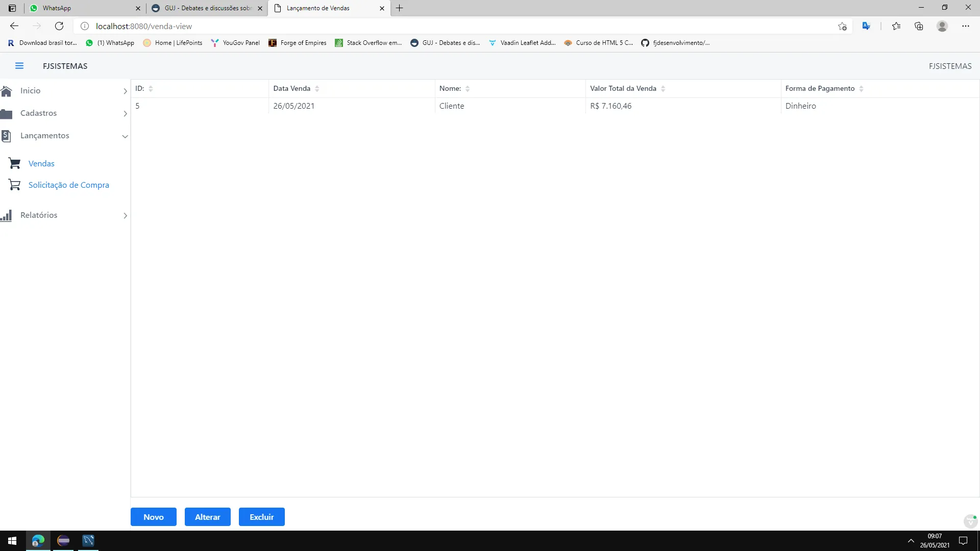
Task: Sort table by Data Venda column
Action: 317,89
